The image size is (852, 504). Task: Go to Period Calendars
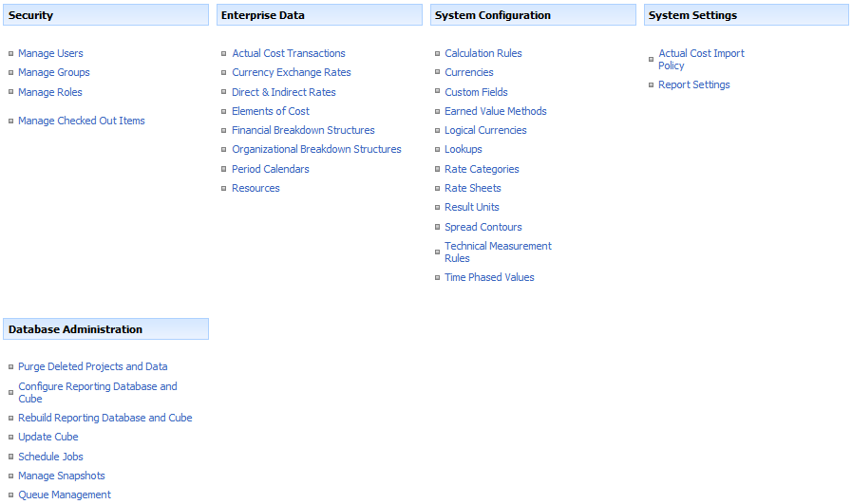[x=270, y=169]
